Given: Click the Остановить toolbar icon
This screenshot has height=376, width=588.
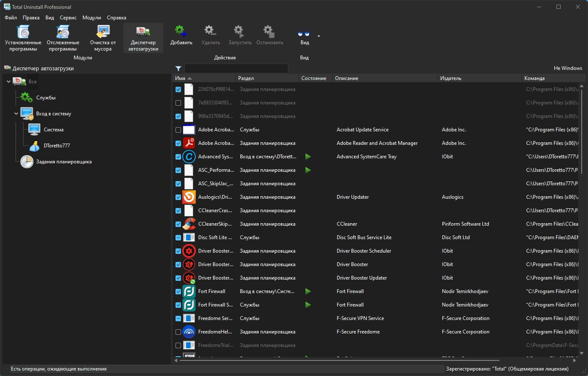Looking at the screenshot, I should 269,31.
